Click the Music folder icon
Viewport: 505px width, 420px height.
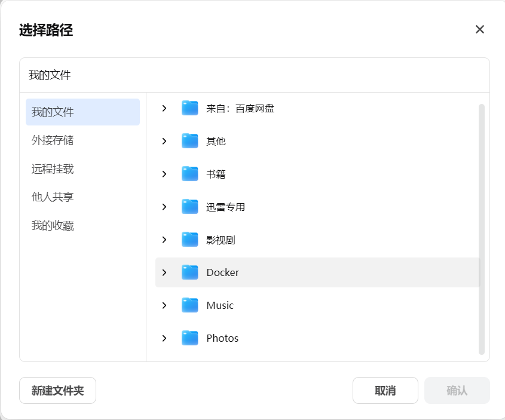189,305
